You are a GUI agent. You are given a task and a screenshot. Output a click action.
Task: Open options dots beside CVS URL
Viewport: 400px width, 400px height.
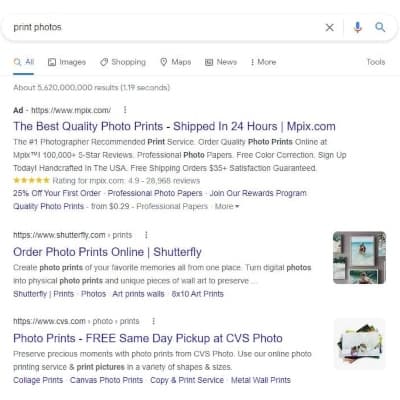pyautogui.click(x=153, y=321)
